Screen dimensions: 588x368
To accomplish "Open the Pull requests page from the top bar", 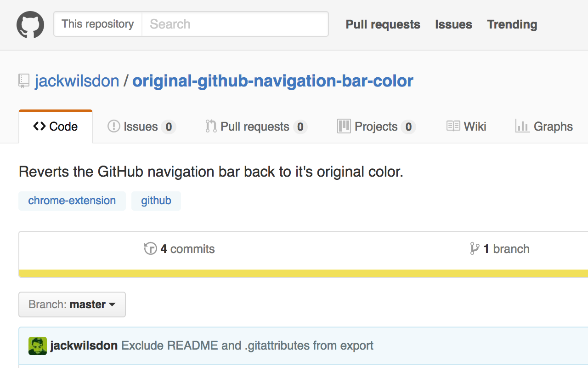I will (383, 24).
